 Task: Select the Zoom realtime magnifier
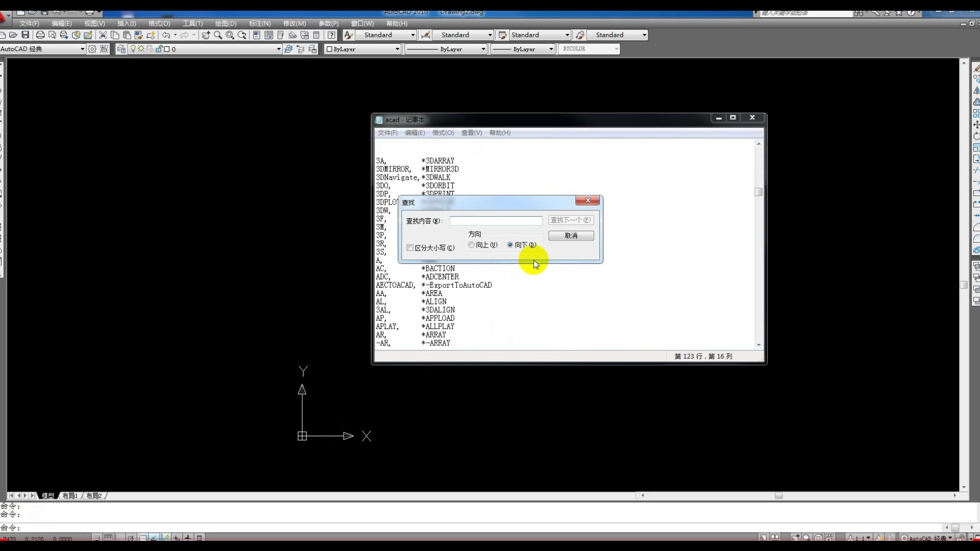(218, 35)
